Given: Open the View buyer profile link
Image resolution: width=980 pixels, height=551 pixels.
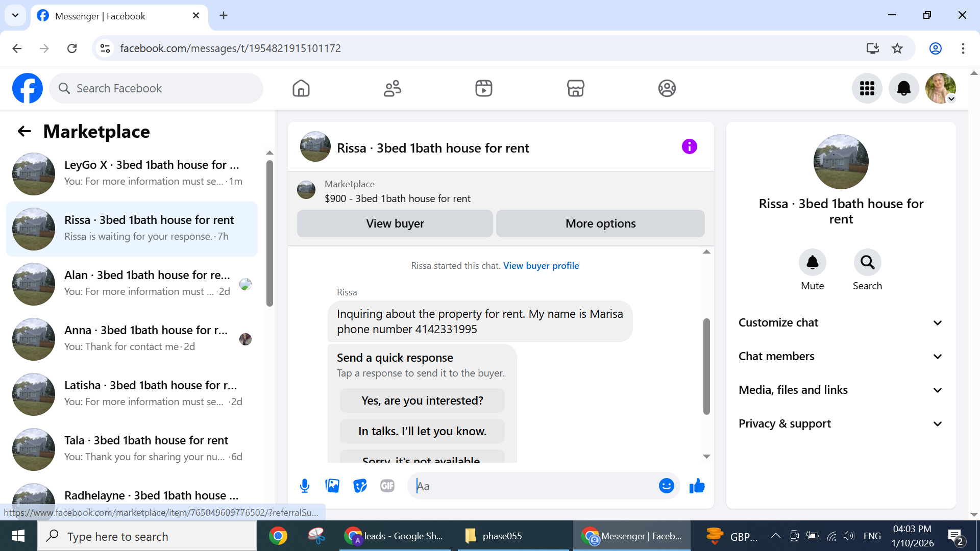Looking at the screenshot, I should click(x=541, y=265).
